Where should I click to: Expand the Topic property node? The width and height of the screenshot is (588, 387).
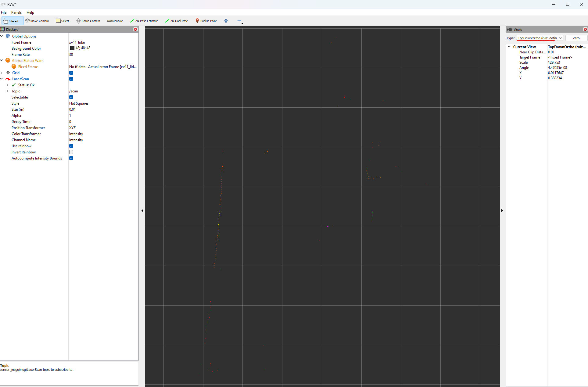(x=8, y=91)
